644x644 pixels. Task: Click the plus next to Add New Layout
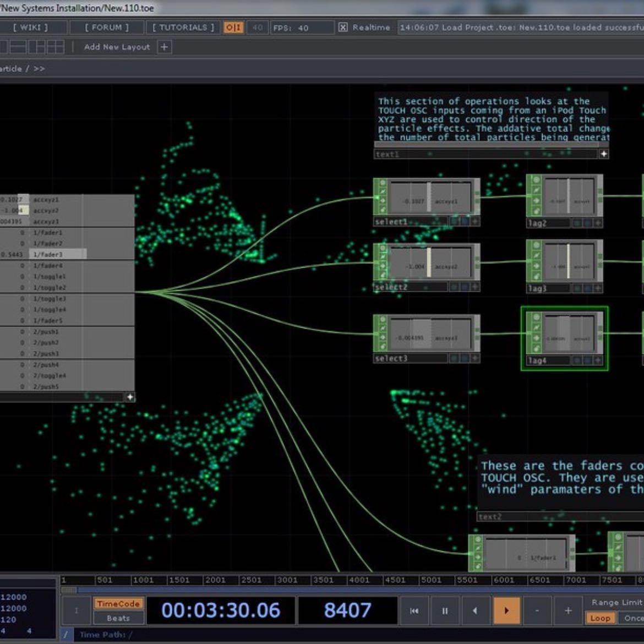pyautogui.click(x=164, y=47)
